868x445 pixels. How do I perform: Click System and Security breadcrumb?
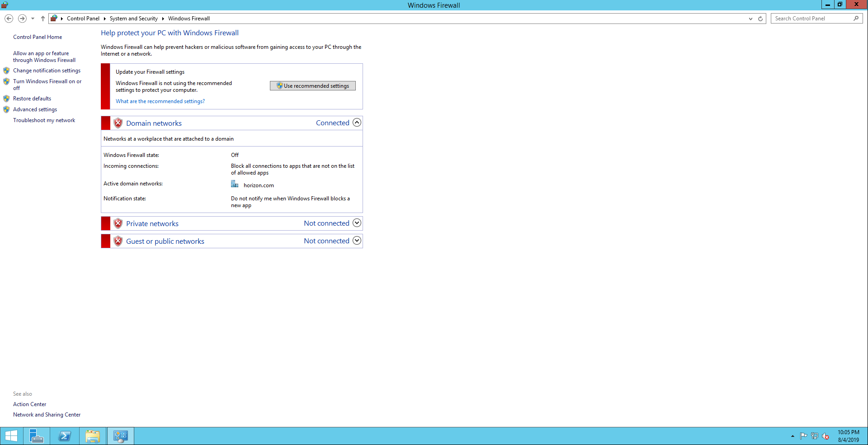click(133, 19)
